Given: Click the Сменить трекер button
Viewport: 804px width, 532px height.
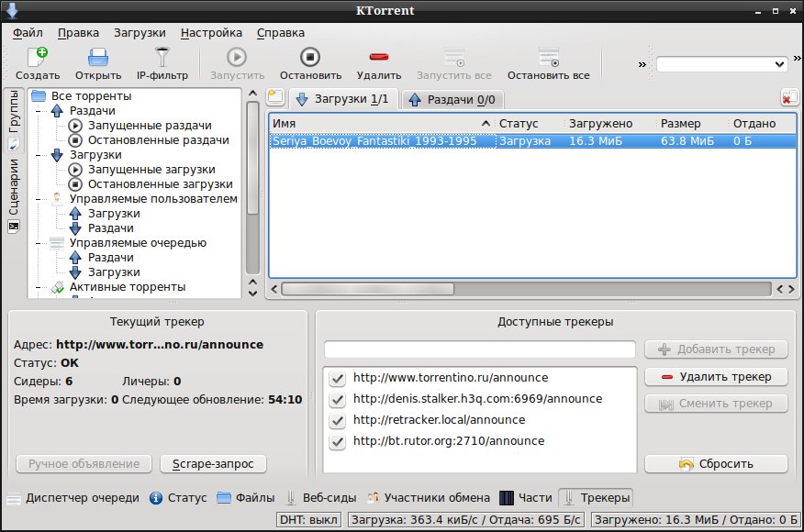Looking at the screenshot, I should pos(716,404).
